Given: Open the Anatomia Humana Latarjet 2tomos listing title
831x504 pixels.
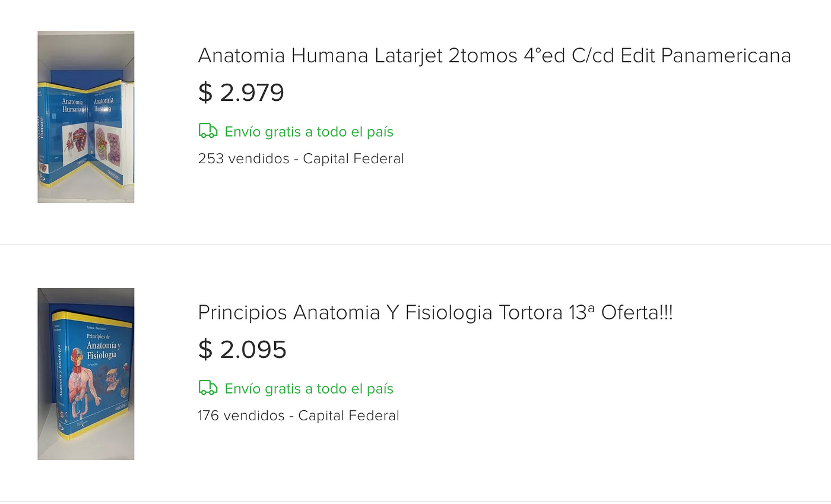Looking at the screenshot, I should click(494, 56).
